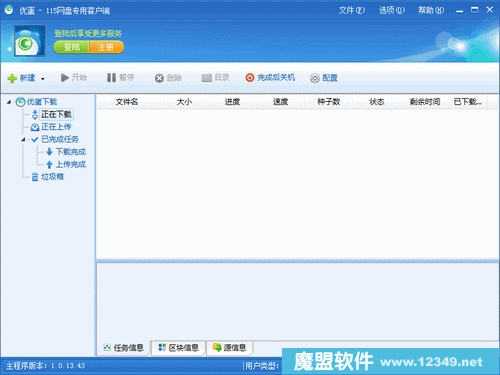Screen dimensions: 500x375
Task: Select the 垃圾箱 trash icon in tree
Action: (35, 177)
